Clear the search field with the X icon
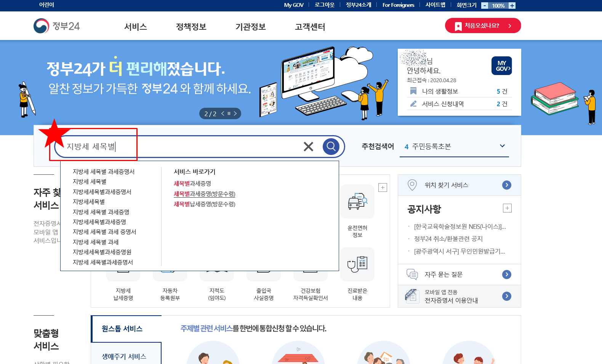Image resolution: width=602 pixels, height=364 pixels. 308,147
